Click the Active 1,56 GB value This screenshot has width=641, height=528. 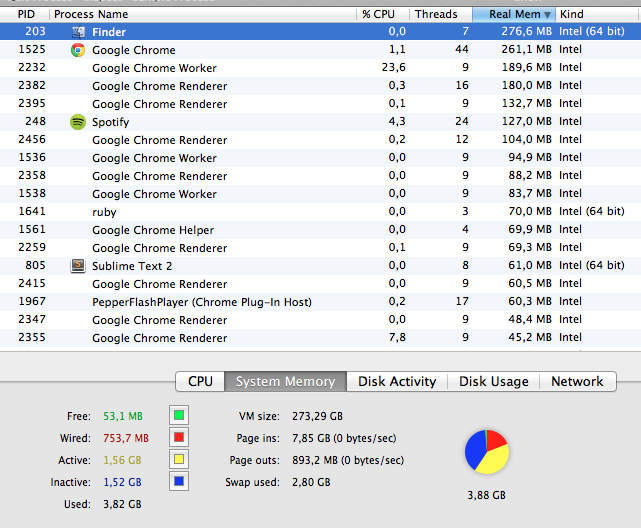coord(122,460)
